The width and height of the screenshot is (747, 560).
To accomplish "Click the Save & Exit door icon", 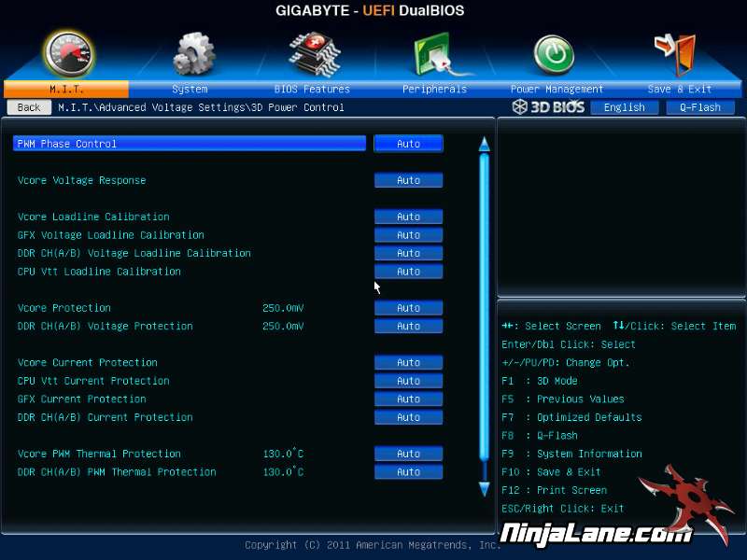I will tap(675, 53).
